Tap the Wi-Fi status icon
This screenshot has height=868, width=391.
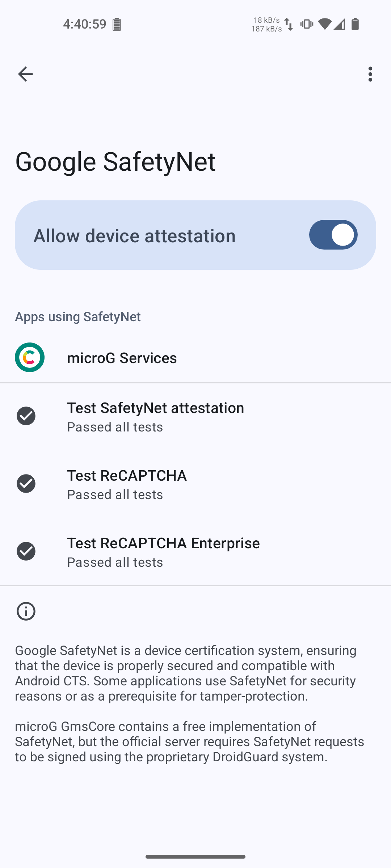(325, 24)
